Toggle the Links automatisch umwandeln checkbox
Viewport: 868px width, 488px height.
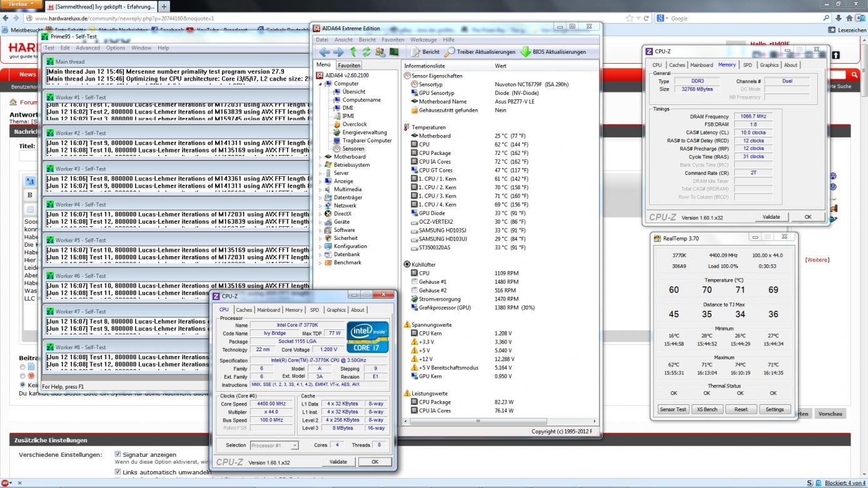tap(118, 471)
